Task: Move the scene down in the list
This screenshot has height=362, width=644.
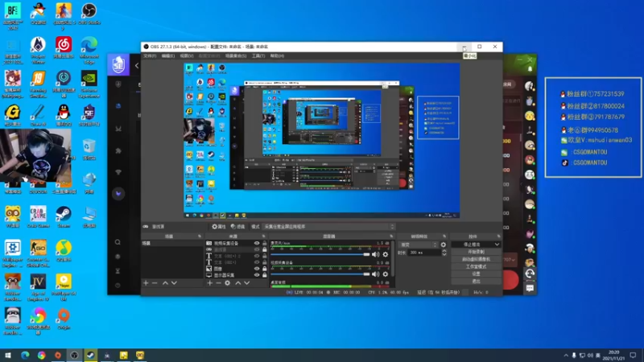Action: [x=174, y=283]
